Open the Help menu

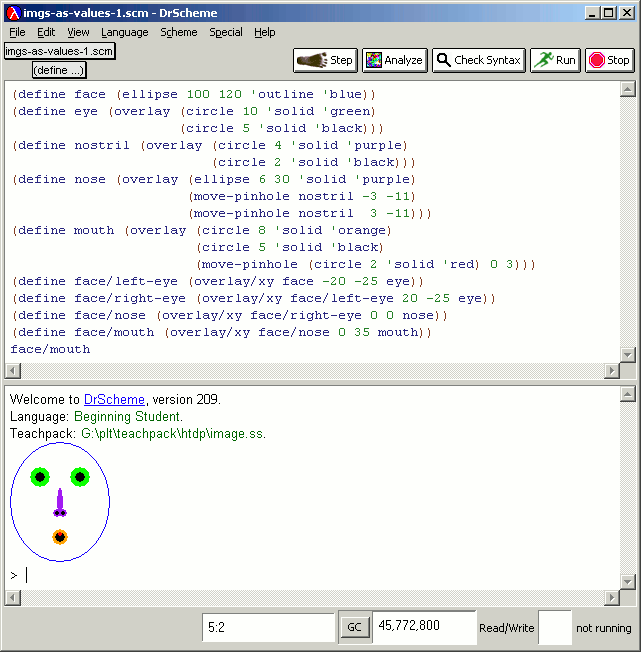(265, 32)
